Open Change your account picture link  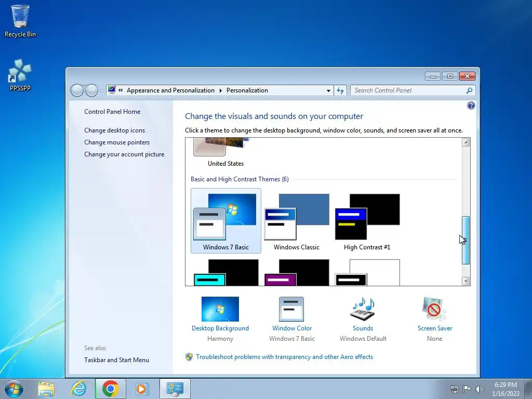click(x=124, y=154)
